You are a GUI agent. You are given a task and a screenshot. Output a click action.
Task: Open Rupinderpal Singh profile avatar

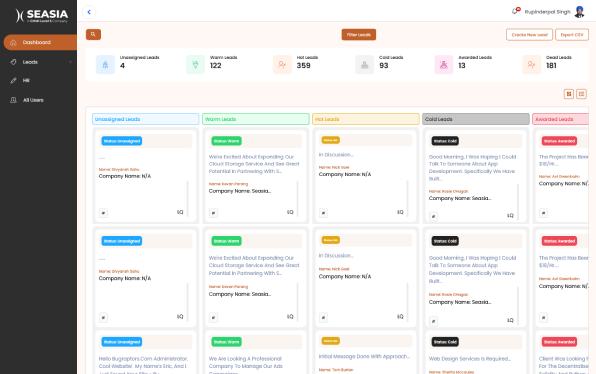(579, 12)
